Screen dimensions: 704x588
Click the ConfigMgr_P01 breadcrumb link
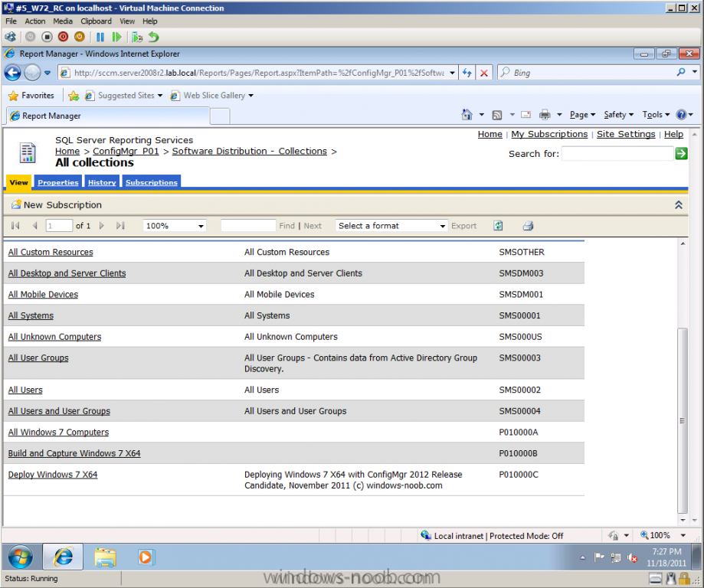click(126, 152)
